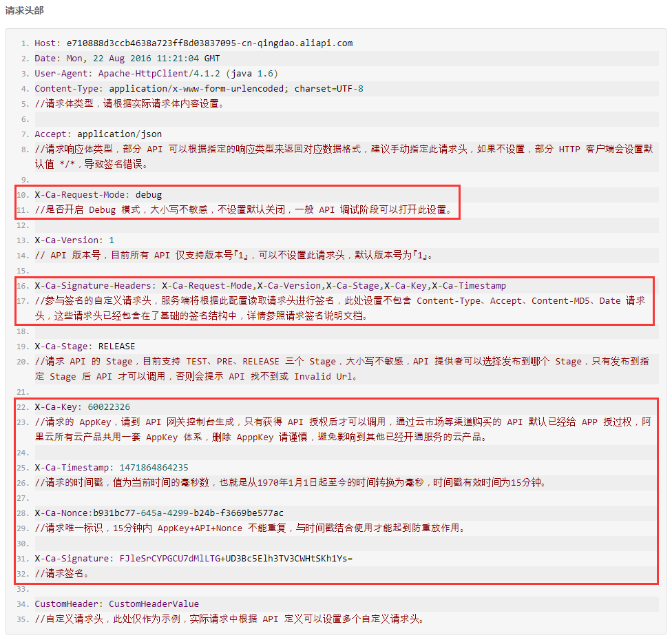The width and height of the screenshot is (672, 640).
Task: Click the comment 请求签名 on line 32
Action: (62, 573)
